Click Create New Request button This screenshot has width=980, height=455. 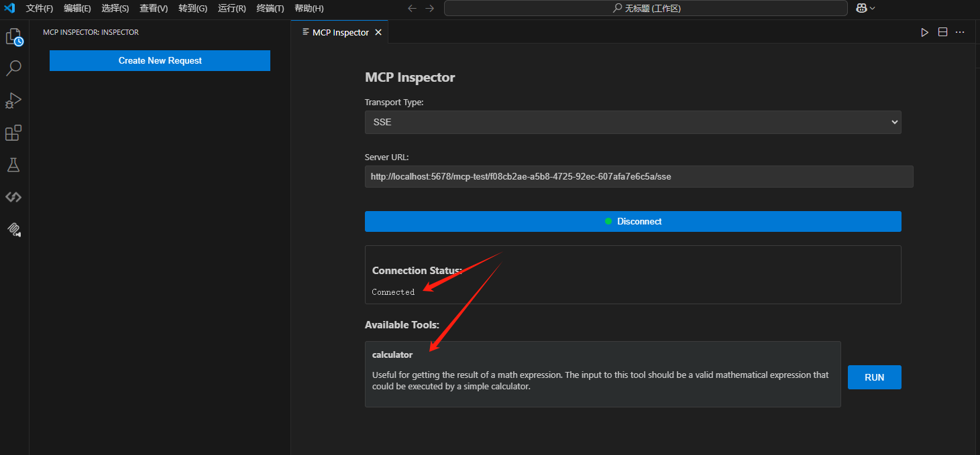click(x=160, y=60)
